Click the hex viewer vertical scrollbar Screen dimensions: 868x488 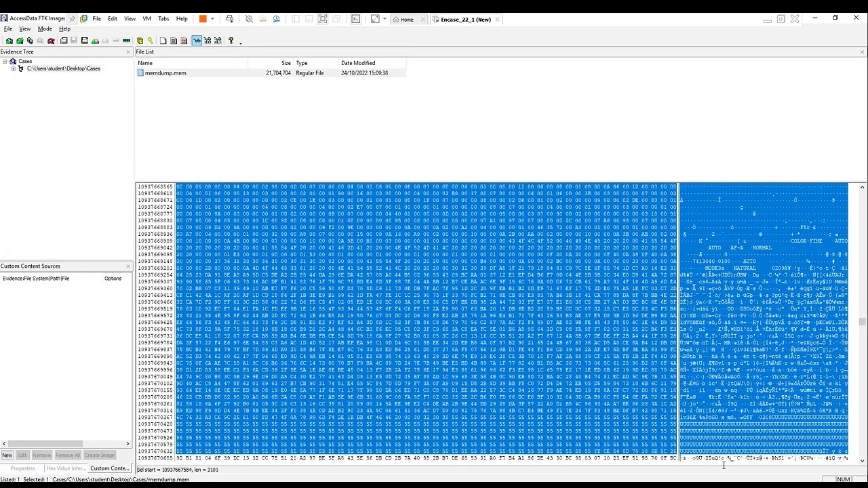pos(862,322)
